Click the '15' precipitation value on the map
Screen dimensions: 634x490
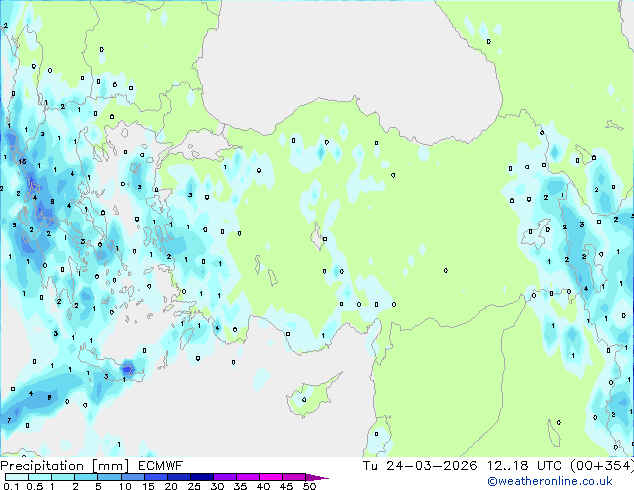click(22, 161)
